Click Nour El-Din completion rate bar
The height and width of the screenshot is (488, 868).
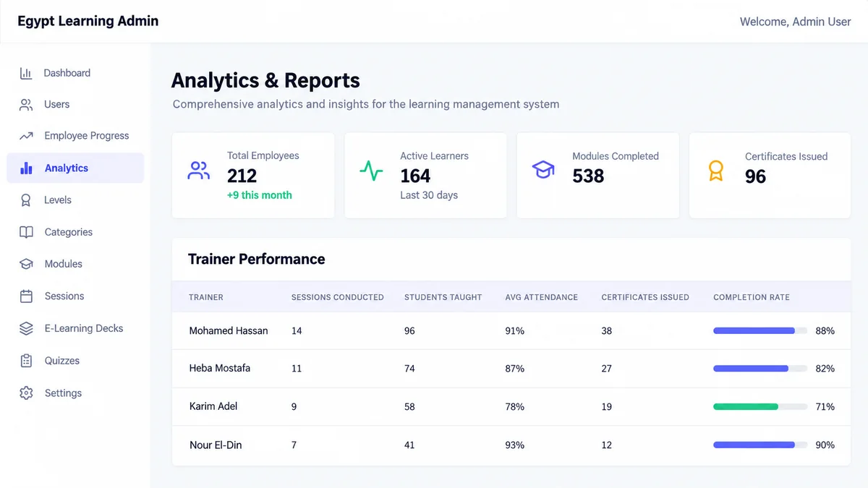coord(760,445)
